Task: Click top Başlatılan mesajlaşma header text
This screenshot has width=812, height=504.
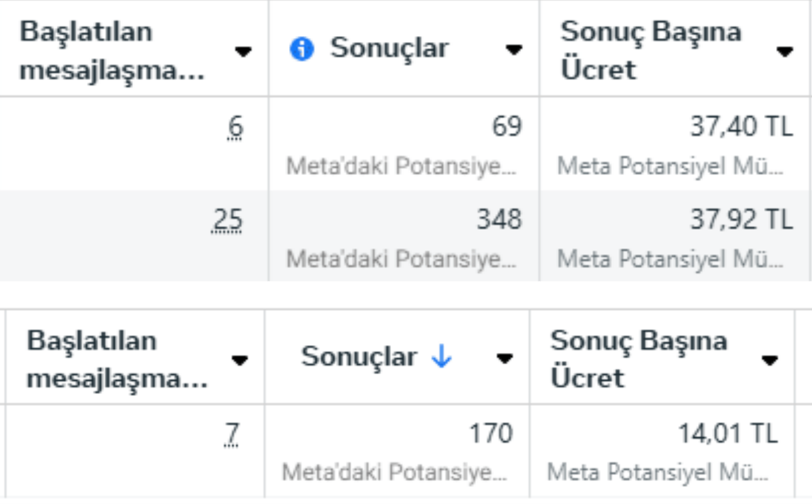Action: [112, 50]
